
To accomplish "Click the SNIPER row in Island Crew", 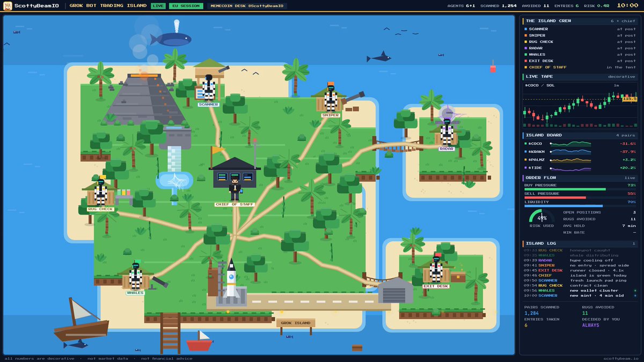I will click(x=580, y=35).
